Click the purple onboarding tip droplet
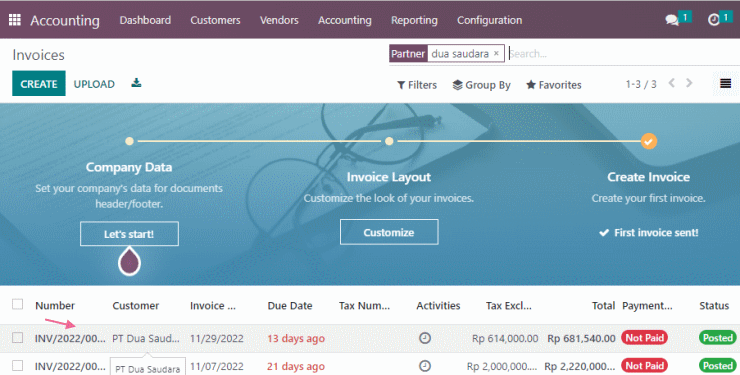 [129, 262]
